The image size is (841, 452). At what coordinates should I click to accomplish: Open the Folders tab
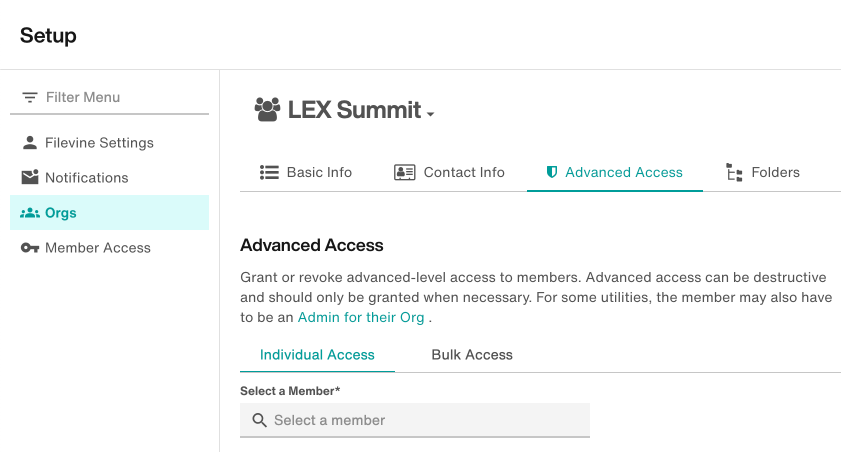(775, 172)
